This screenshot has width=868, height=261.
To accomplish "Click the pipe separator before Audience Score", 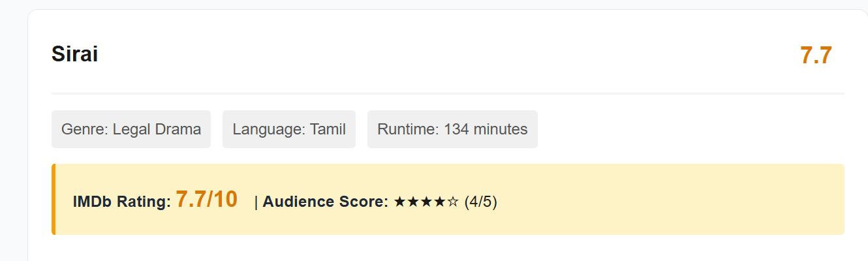I will [256, 202].
